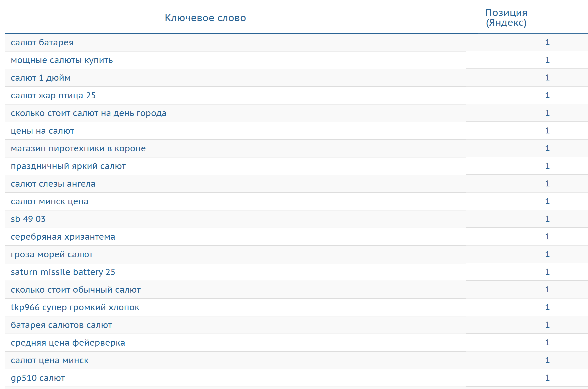The image size is (588, 389).
Task: Open 'saturn missile battery 25' keyword
Action: point(63,272)
